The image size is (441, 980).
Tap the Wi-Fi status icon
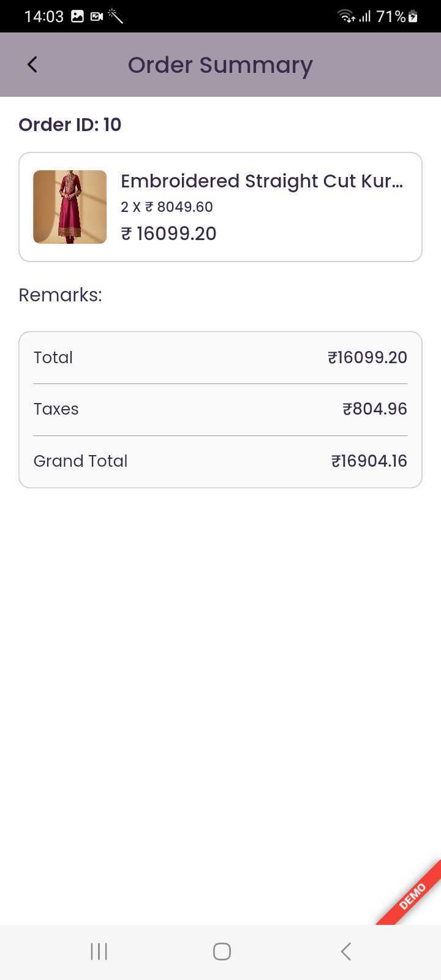pos(347,17)
